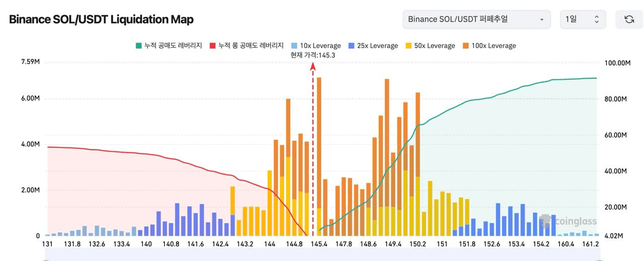The image size is (644, 261).
Task: Click the dark blue 25x Leverage swatch
Action: click(x=351, y=46)
